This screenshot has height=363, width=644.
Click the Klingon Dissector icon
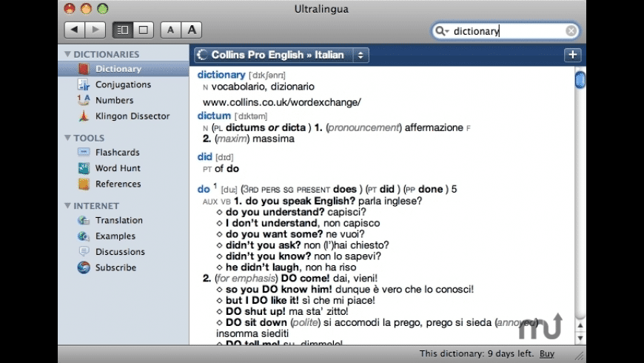(84, 116)
